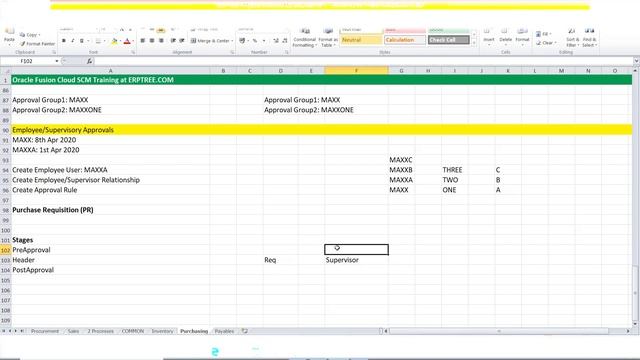Click the Copy button
The image size is (640, 360).
tap(30, 35)
